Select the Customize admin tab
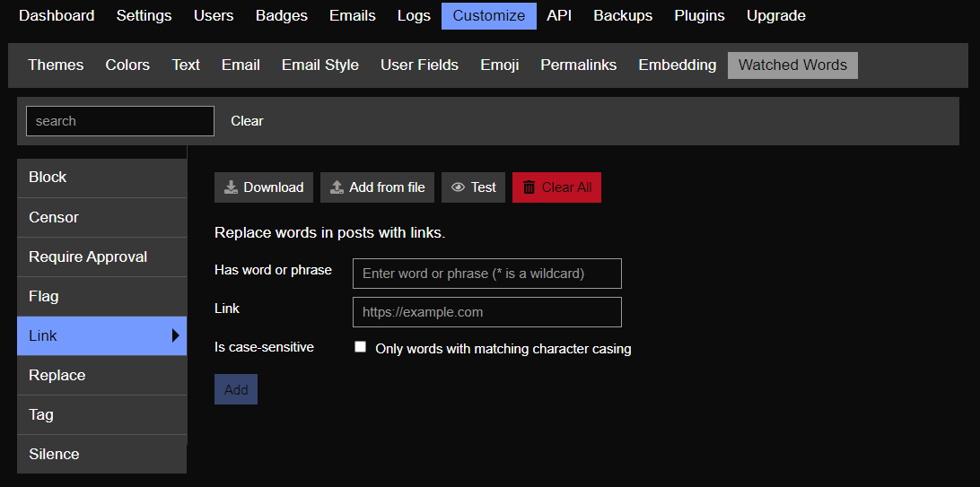This screenshot has width=980, height=487. [489, 15]
